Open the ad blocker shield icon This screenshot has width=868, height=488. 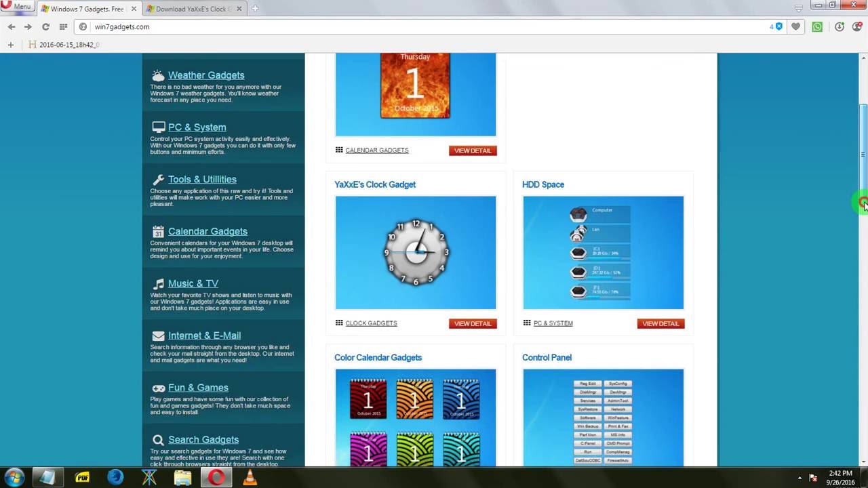[778, 26]
